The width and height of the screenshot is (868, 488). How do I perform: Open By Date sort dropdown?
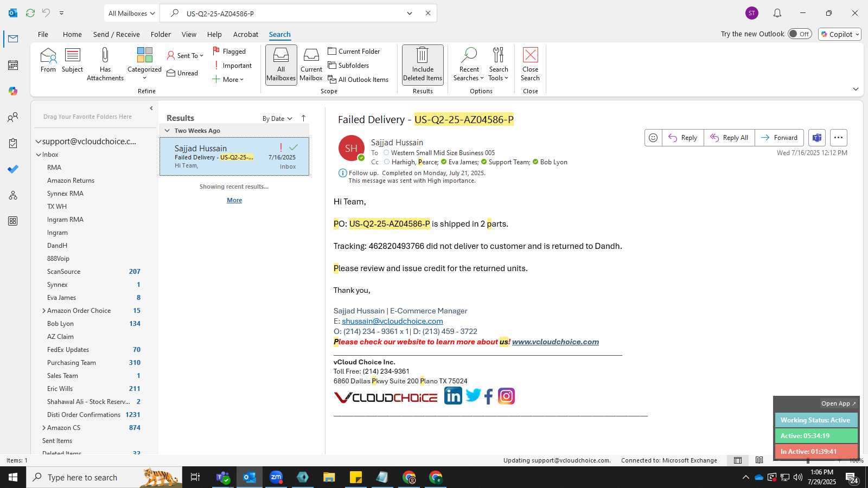pos(277,118)
